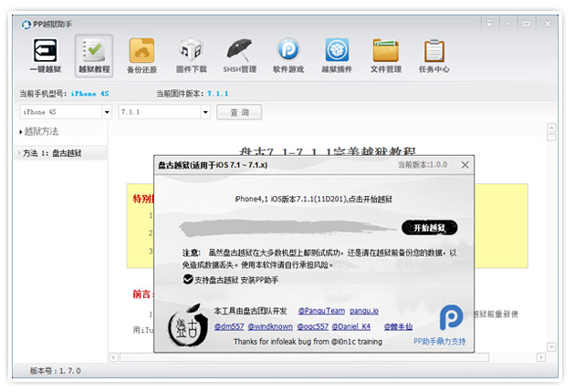Open 任务中心 task center icon
Screen dimensions: 575x392
tap(434, 56)
